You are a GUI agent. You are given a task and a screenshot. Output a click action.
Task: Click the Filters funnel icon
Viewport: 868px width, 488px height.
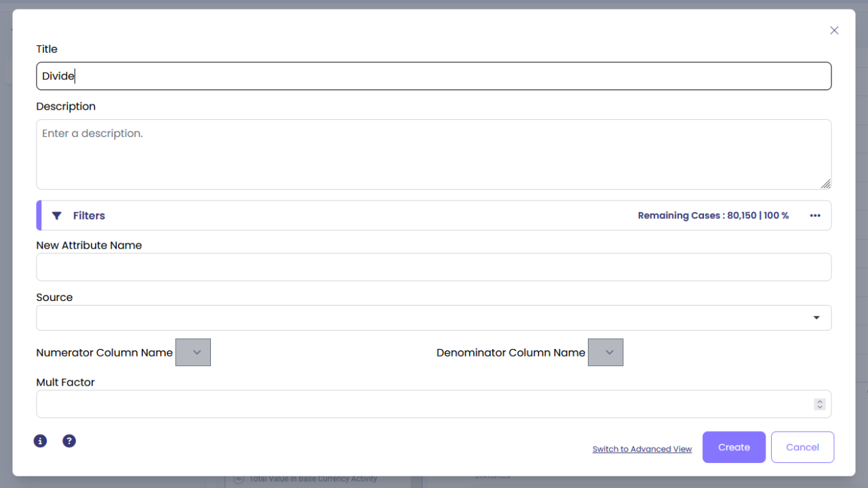pyautogui.click(x=57, y=216)
